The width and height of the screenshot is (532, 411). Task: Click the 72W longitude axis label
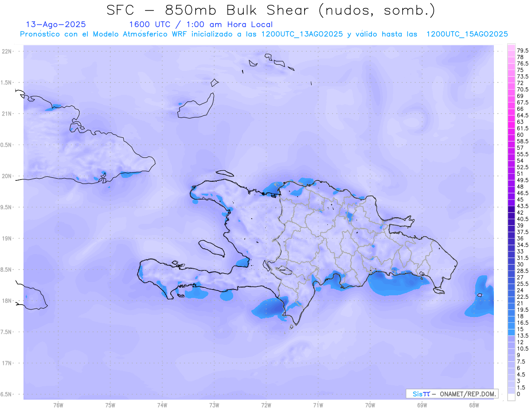(x=266, y=405)
